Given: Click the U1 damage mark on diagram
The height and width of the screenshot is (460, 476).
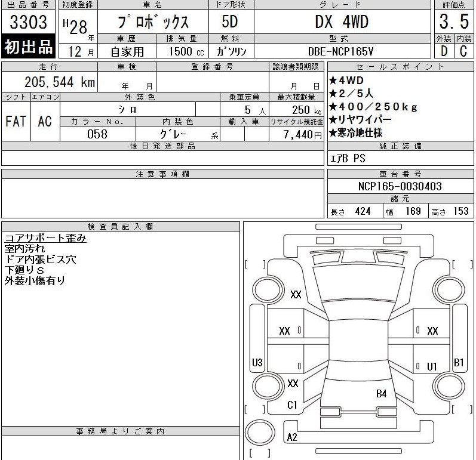Looking at the screenshot, I should coord(432,366).
